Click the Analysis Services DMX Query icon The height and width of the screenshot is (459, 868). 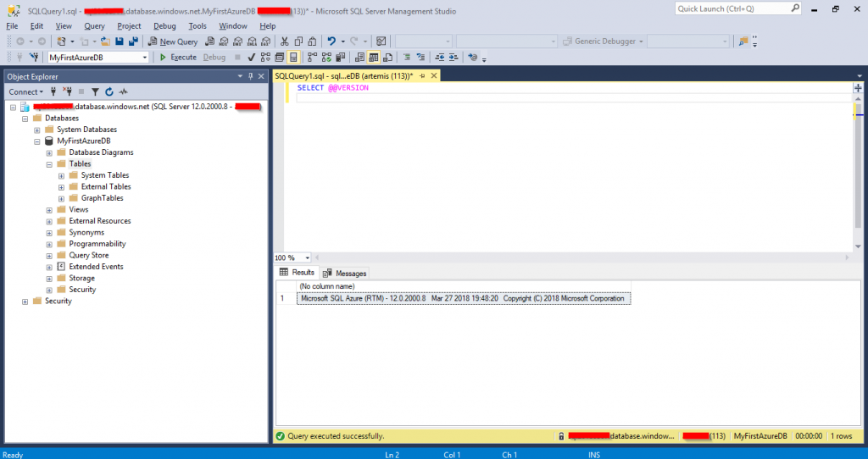pyautogui.click(x=238, y=41)
